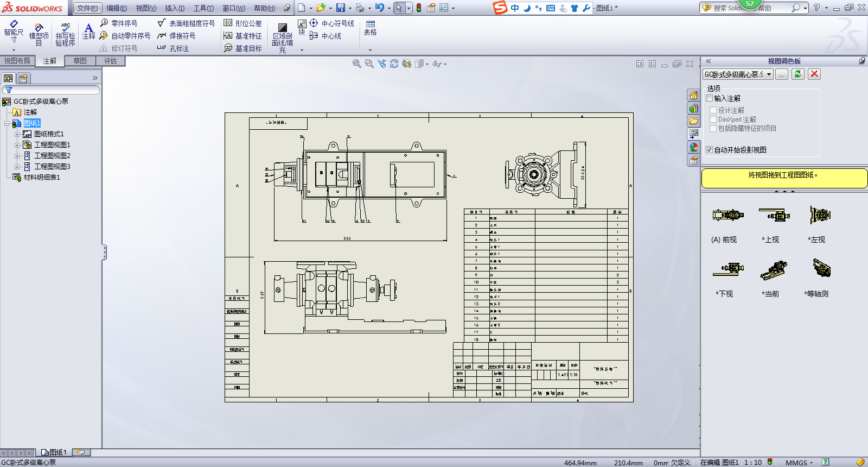868x467 pixels.
Task: Click the MMGS unit system in status bar
Action: point(796,463)
